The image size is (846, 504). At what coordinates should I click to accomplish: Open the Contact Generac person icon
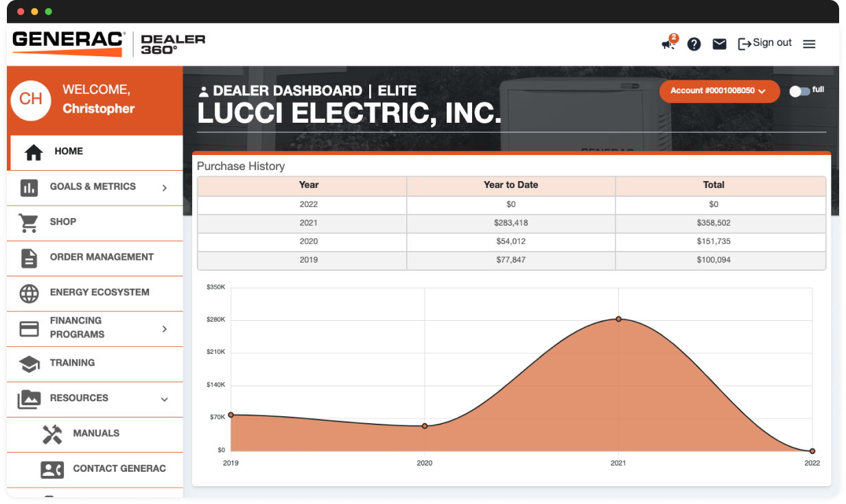pyautogui.click(x=51, y=468)
